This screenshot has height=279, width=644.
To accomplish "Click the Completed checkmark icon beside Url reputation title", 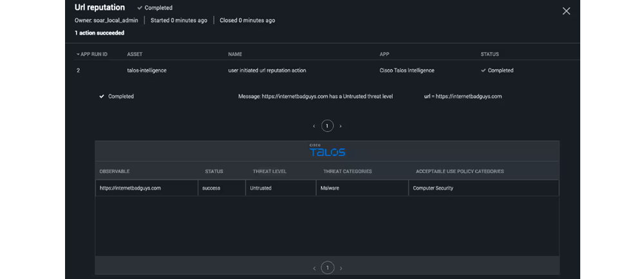I will tap(140, 8).
